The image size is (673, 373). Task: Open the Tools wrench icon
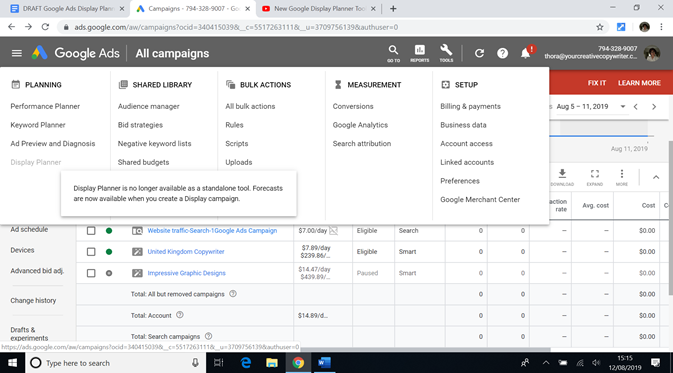446,54
